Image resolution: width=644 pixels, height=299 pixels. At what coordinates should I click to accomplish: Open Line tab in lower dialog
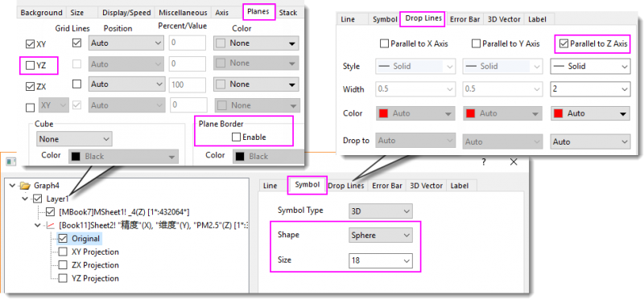[x=270, y=186]
